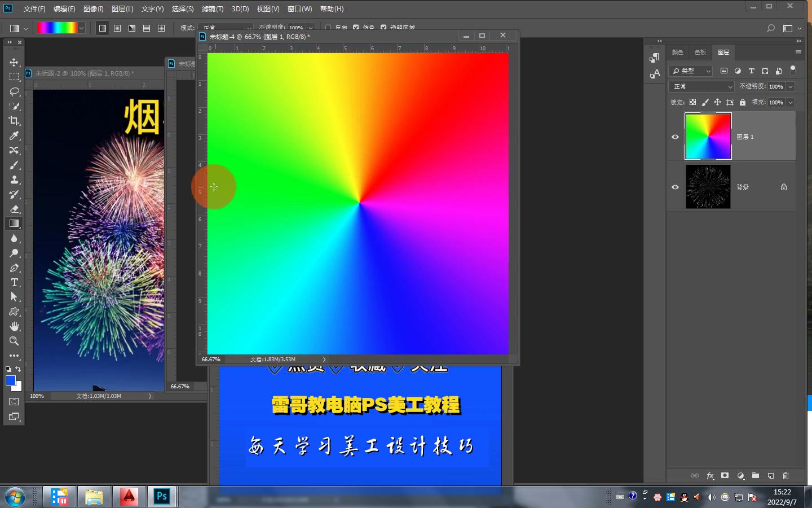Screen dimensions: 812x508
Task: Select the Eyedropper tool
Action: click(14, 135)
